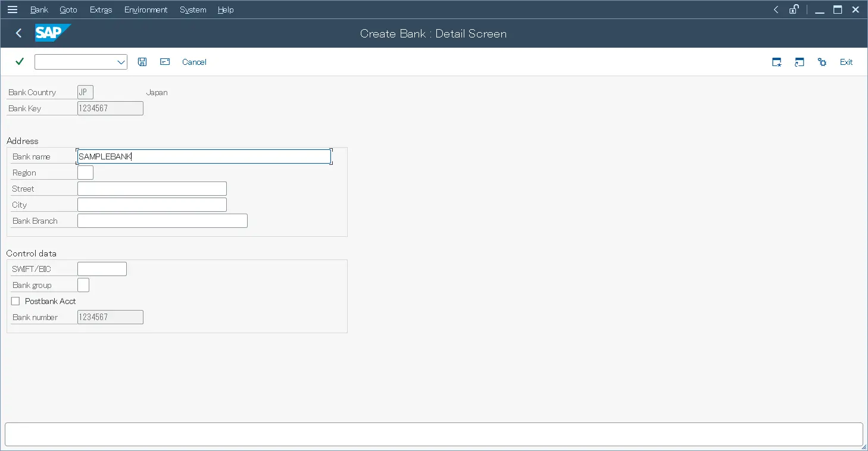868x451 pixels.
Task: Select the Save icon on the toolbar
Action: pyautogui.click(x=142, y=62)
